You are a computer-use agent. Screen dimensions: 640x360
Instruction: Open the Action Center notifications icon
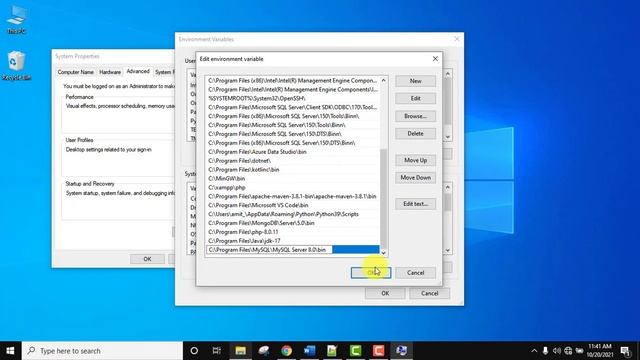coord(625,351)
